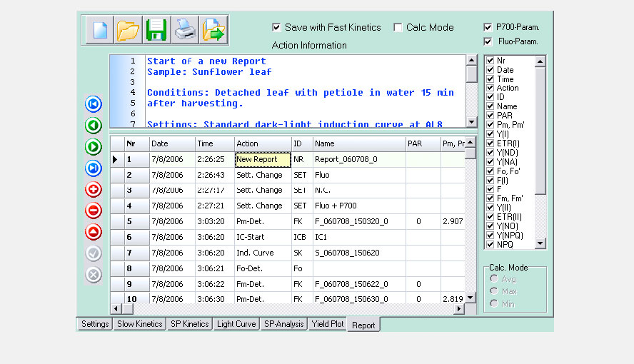Viewport: 634px width, 364px height.
Task: Print the report with the printer icon
Action: [x=185, y=30]
